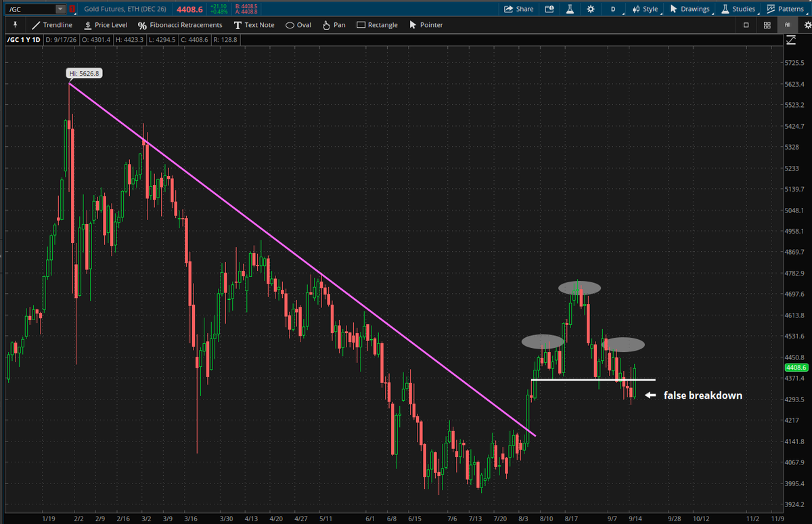Click the red symbol link icon
This screenshot has width=812, height=524.
point(73,9)
